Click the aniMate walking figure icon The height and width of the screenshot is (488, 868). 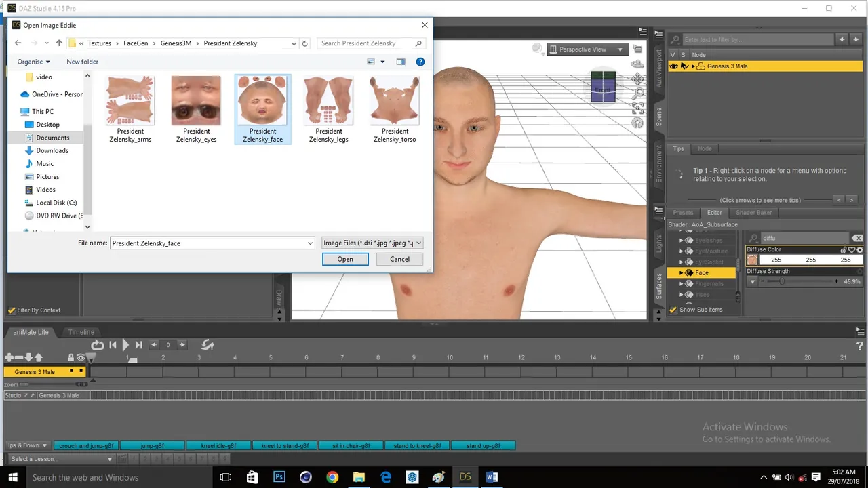208,345
